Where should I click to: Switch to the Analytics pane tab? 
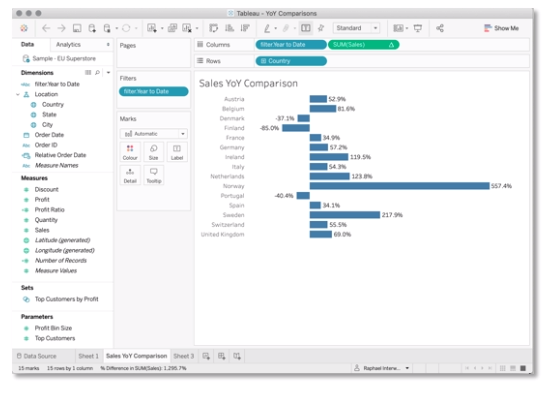[x=68, y=45]
